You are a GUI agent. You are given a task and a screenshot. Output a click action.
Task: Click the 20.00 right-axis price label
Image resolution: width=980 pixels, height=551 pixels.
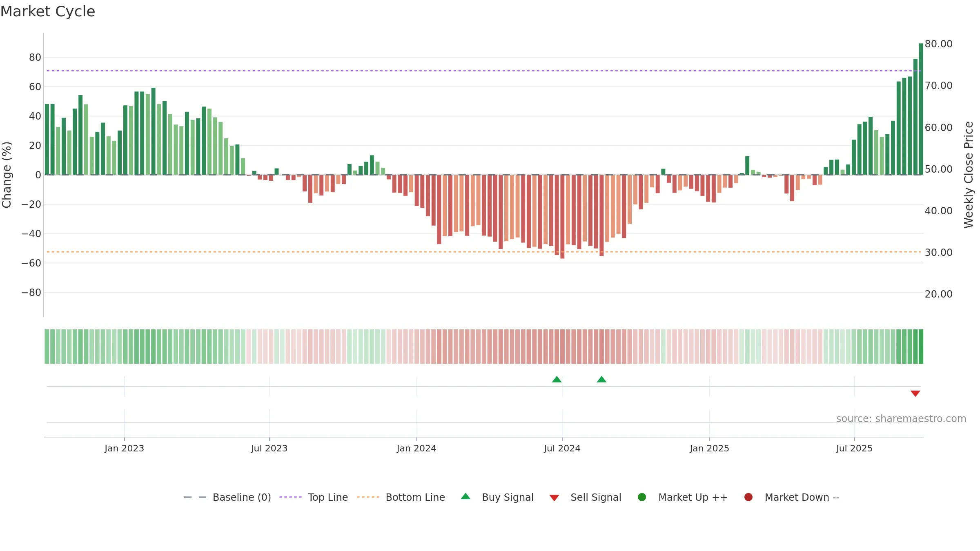[938, 294]
